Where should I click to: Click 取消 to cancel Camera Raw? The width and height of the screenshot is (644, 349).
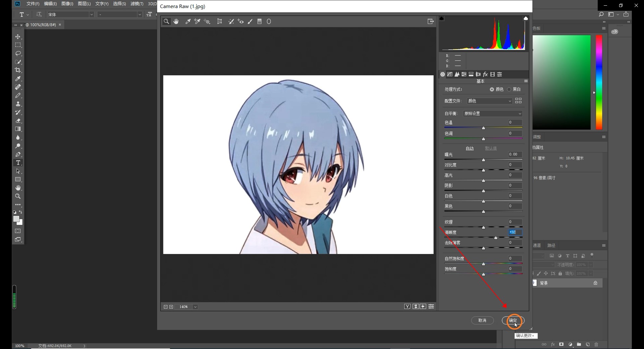point(482,320)
